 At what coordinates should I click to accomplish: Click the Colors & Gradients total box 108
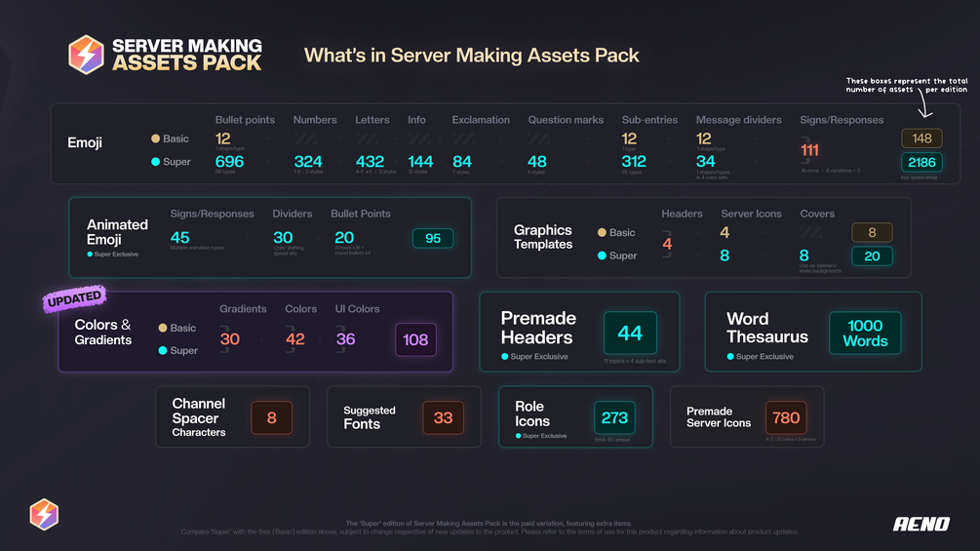(x=415, y=339)
